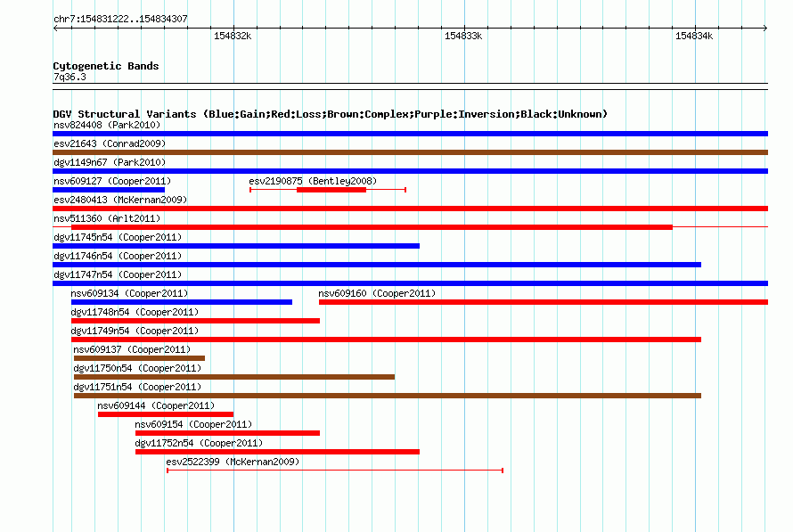Open the dgv11745n54 (Cooper2011) label
The height and width of the screenshot is (532, 793).
tap(118, 237)
